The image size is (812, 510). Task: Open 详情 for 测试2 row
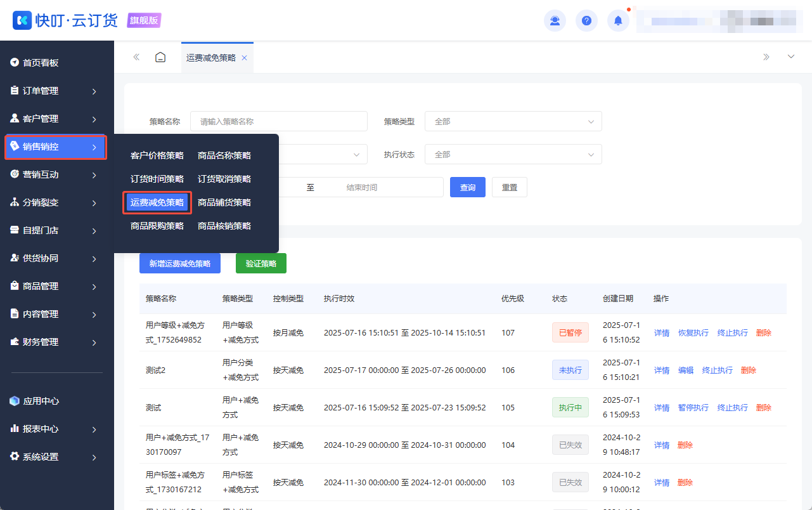coord(662,370)
